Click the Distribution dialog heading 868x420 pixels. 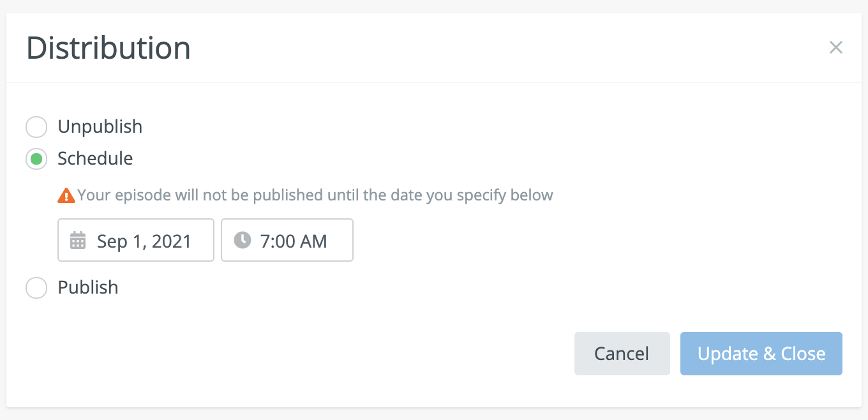tap(108, 49)
